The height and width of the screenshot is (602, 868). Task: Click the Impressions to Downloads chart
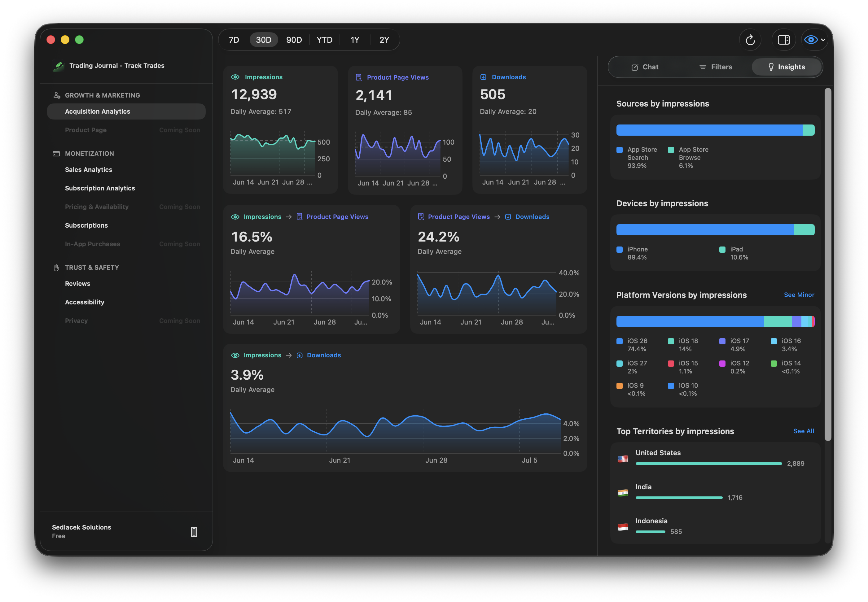coord(396,431)
